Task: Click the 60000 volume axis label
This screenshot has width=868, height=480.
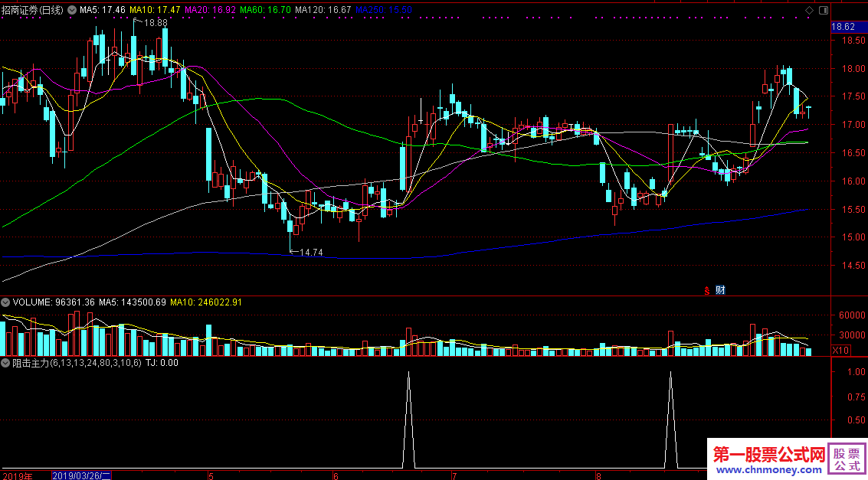Action: (853, 315)
